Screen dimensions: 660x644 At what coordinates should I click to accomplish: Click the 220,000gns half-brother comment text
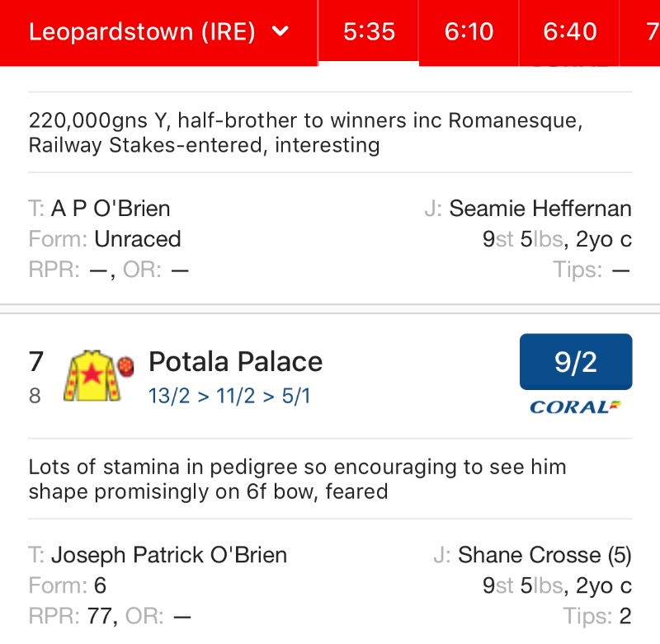[x=305, y=133]
